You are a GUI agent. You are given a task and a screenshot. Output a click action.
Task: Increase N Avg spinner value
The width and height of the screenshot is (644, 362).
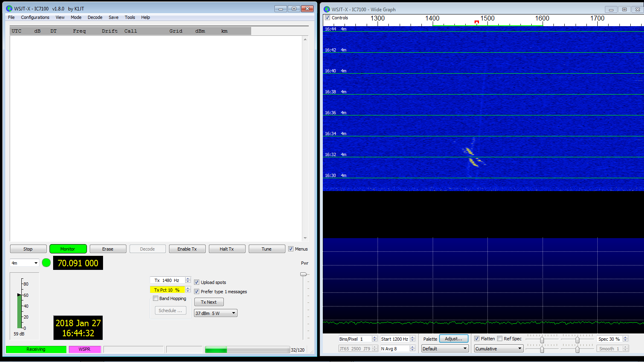(x=413, y=347)
